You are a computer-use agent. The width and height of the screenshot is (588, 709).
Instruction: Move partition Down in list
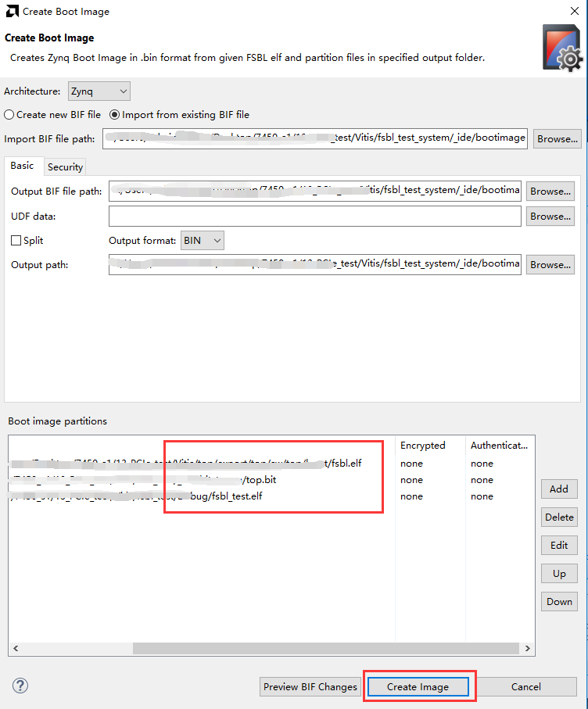(559, 601)
